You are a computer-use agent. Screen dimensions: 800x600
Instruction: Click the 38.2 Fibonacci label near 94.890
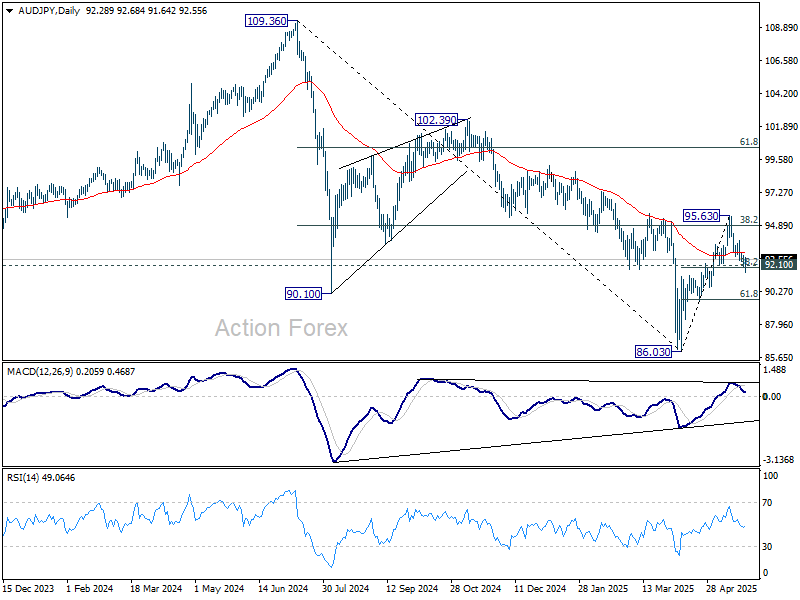(748, 220)
